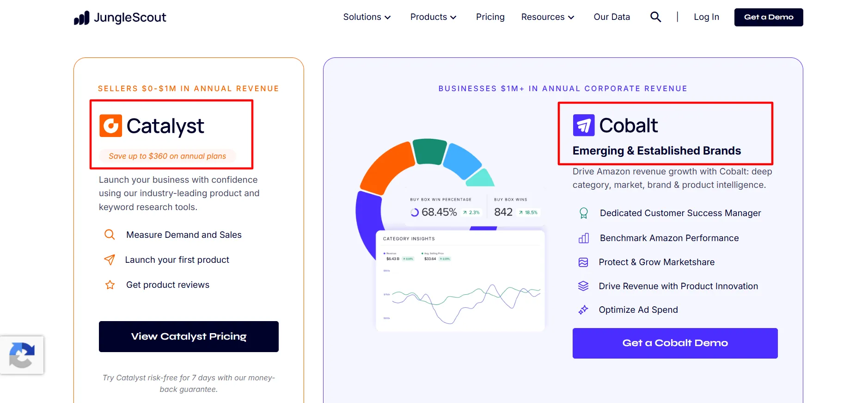Click 'Drive Revenue with Product Innovation' text
Viewport: 868px width, 403px height.
click(679, 286)
